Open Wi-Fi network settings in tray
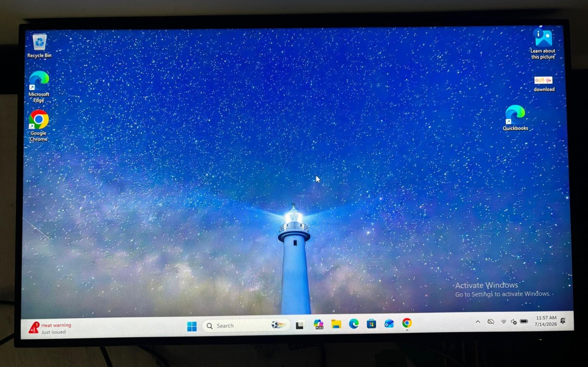Viewport: 588px width, 367px height. [x=503, y=322]
